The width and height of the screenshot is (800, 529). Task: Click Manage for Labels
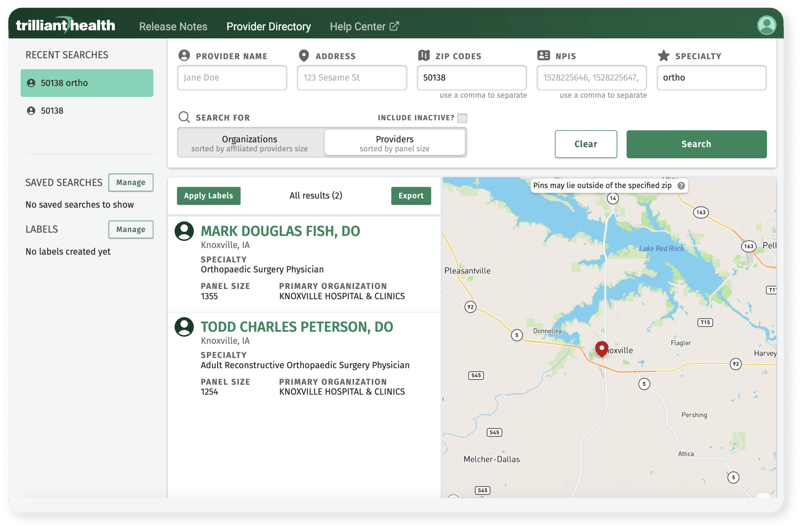coord(131,230)
